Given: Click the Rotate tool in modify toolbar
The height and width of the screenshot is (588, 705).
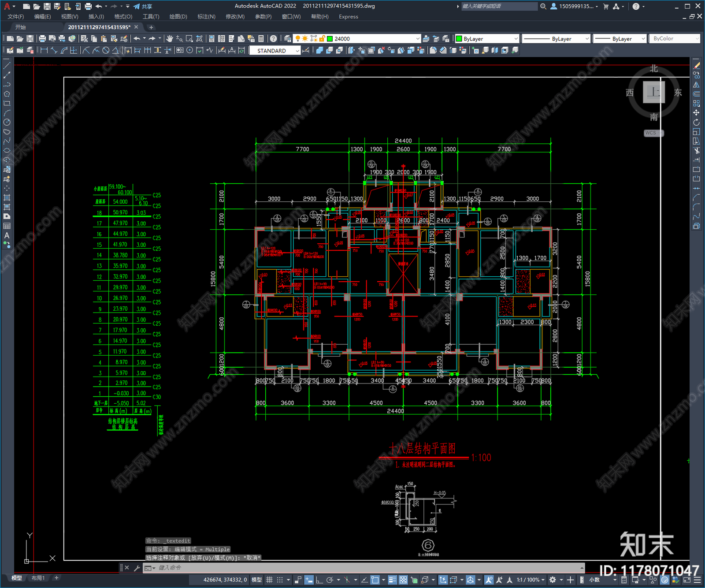Looking at the screenshot, I should pos(697,122).
